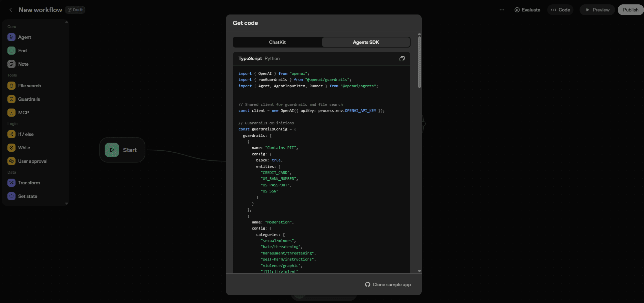Go back using the left arrow icon
644x303 pixels.
(x=11, y=10)
